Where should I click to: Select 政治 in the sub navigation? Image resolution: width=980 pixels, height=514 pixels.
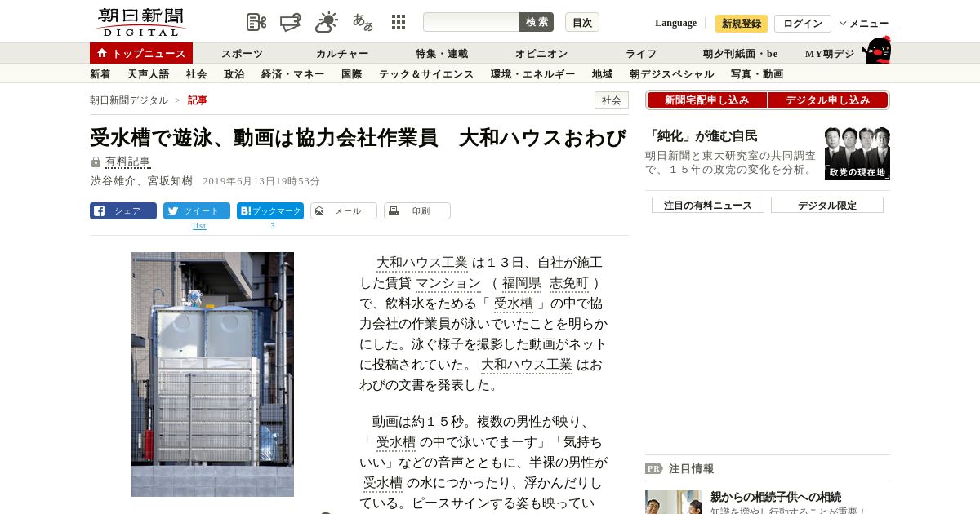(x=234, y=73)
